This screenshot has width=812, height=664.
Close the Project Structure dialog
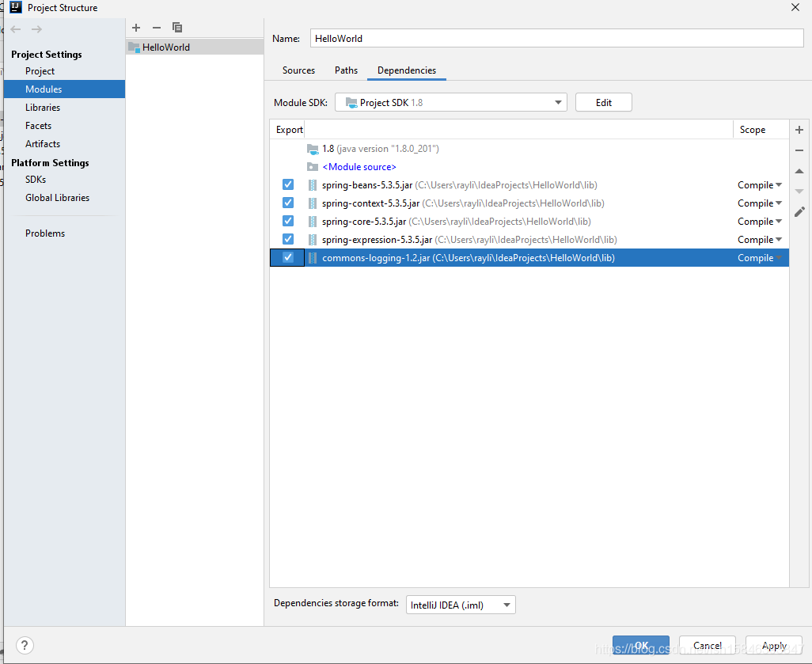[x=795, y=7]
